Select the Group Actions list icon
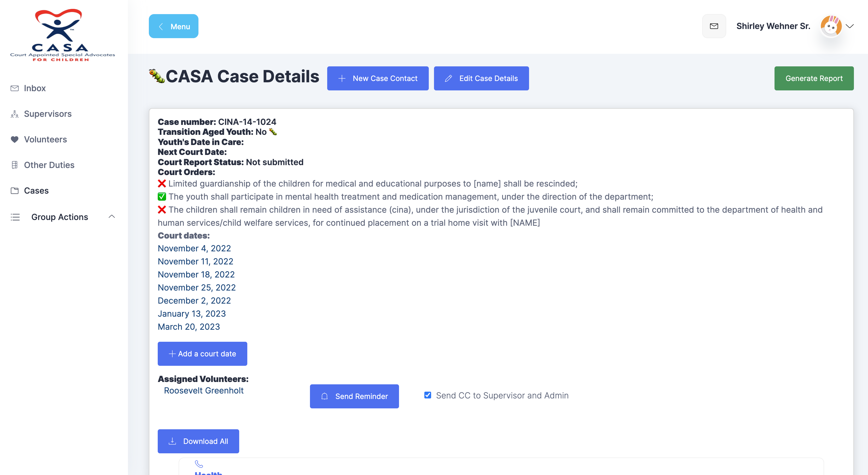Screen dimensions: 868x475 click(x=15, y=217)
